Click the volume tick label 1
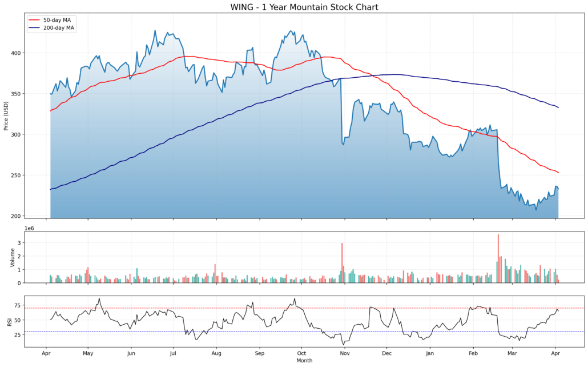The height and width of the screenshot is (367, 588). click(x=19, y=270)
